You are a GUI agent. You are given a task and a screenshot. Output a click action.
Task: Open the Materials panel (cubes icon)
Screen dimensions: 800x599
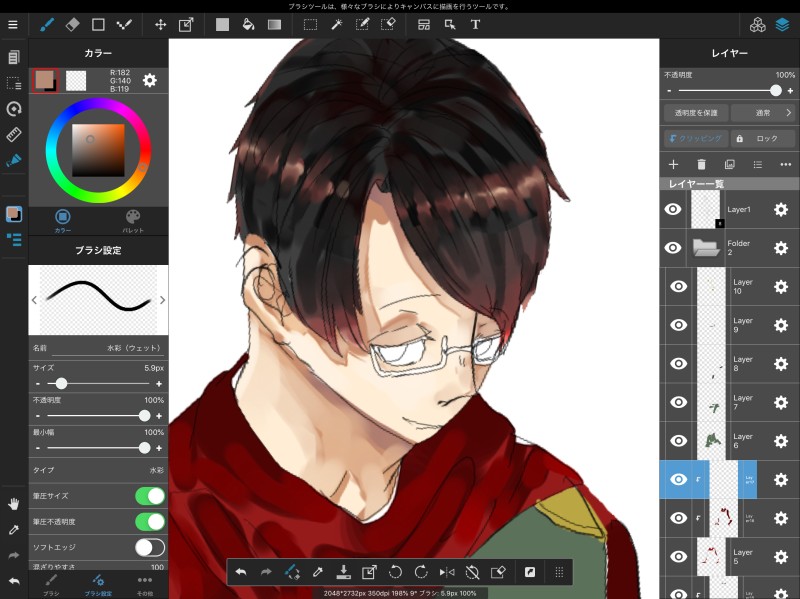pyautogui.click(x=758, y=24)
